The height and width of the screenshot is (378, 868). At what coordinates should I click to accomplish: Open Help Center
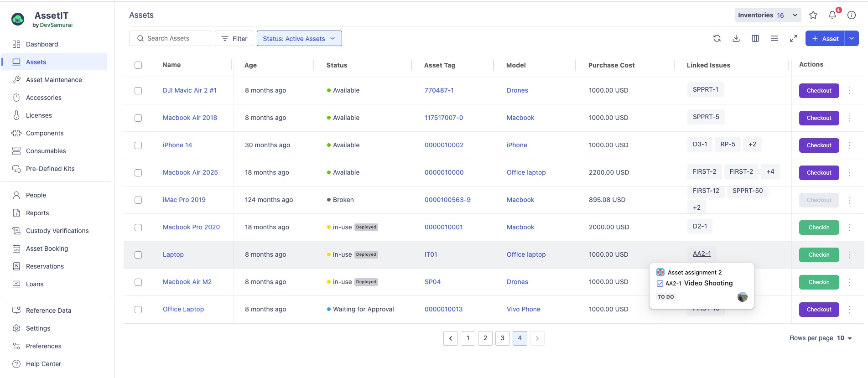click(43, 364)
